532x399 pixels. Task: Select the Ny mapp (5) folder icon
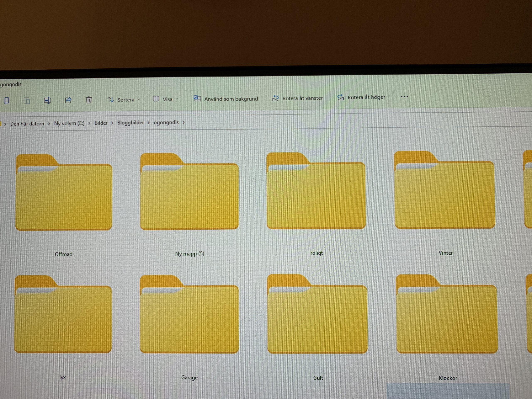click(190, 191)
